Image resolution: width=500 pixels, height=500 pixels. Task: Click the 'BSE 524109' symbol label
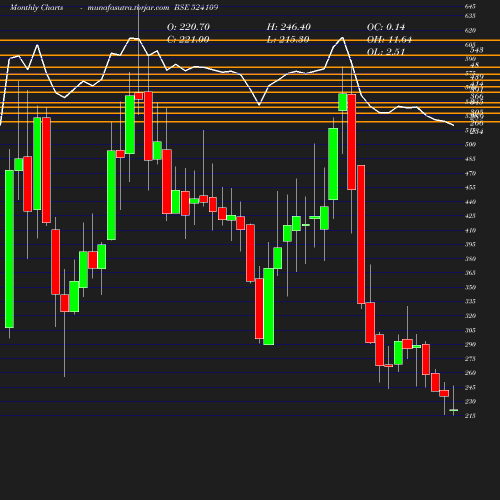point(196,7)
